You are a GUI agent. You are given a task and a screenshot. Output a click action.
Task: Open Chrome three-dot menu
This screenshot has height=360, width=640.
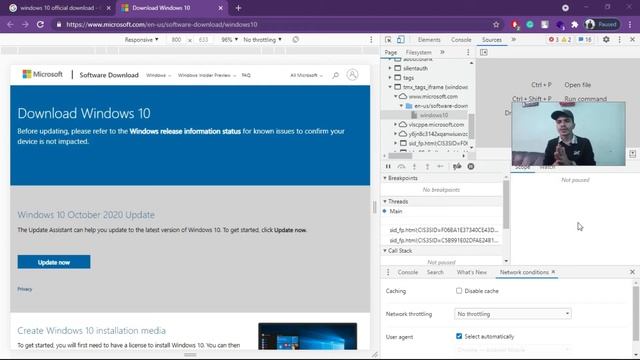coord(630,24)
